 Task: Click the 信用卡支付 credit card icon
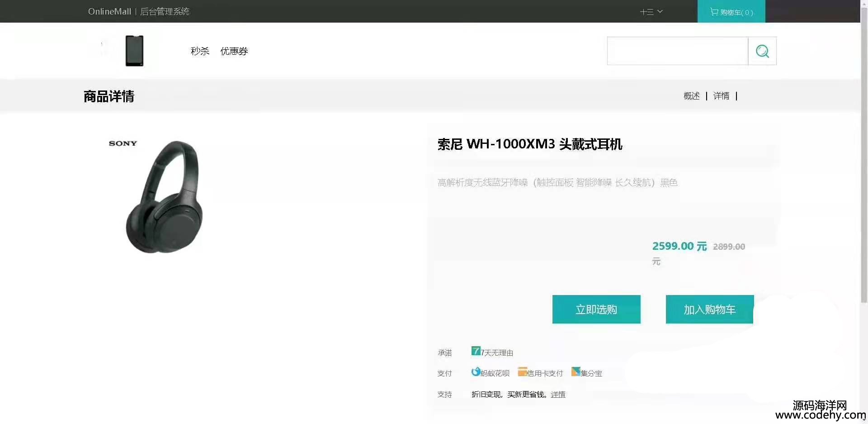[x=522, y=372]
